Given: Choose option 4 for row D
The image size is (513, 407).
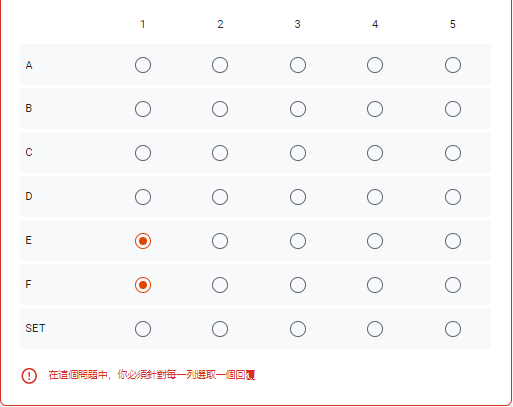Looking at the screenshot, I should pyautogui.click(x=375, y=197).
